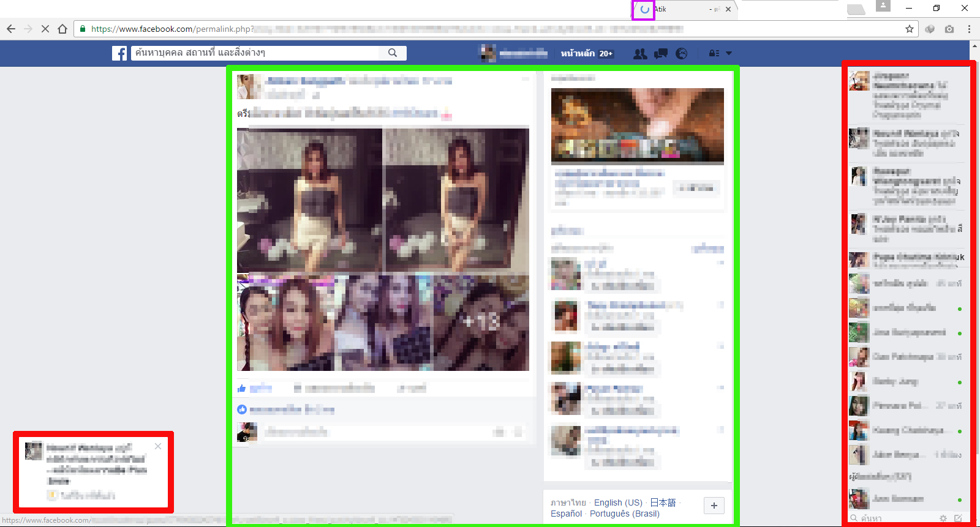Select the Atik tab
Screen dimensions: 980x527
click(685, 9)
